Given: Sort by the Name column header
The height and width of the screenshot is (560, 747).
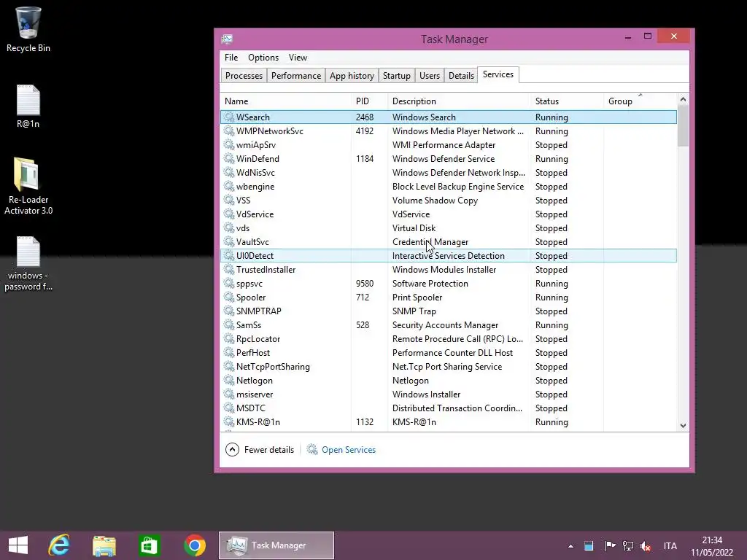Looking at the screenshot, I should [286, 101].
